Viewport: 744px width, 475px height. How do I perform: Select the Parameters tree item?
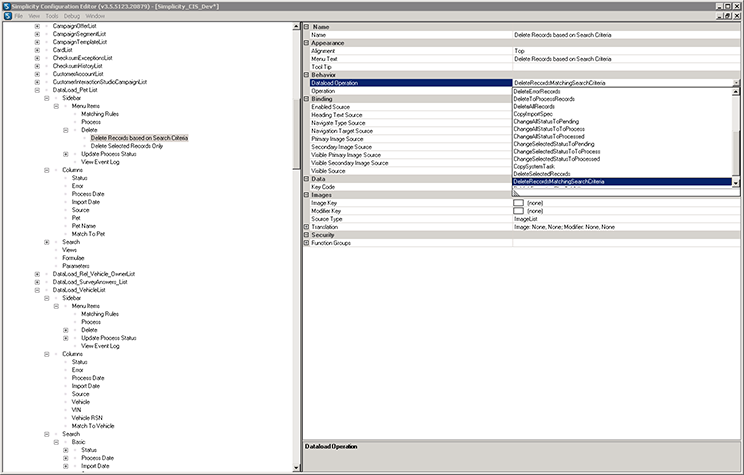click(76, 266)
